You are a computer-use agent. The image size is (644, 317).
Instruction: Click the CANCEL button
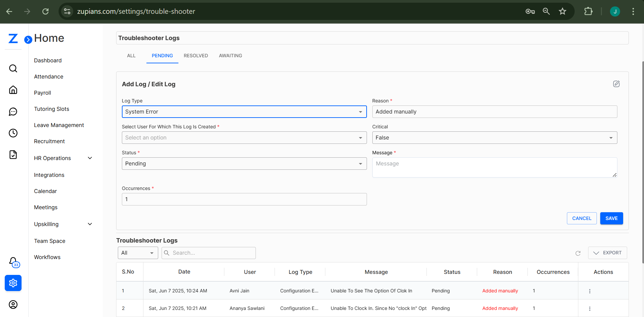[581, 218]
